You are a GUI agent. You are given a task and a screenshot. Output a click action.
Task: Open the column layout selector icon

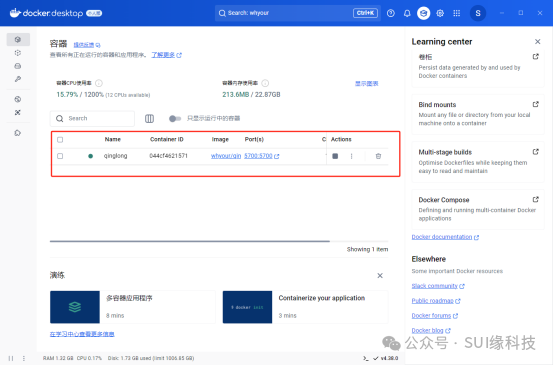[149, 118]
